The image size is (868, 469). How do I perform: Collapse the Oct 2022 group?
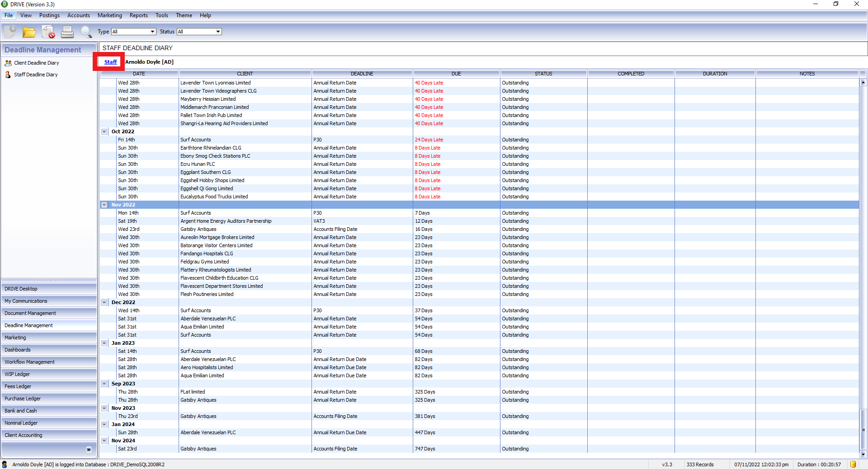pyautogui.click(x=104, y=131)
